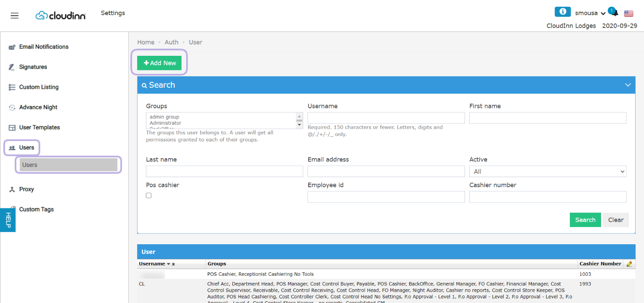Click the Clear button

pos(615,220)
